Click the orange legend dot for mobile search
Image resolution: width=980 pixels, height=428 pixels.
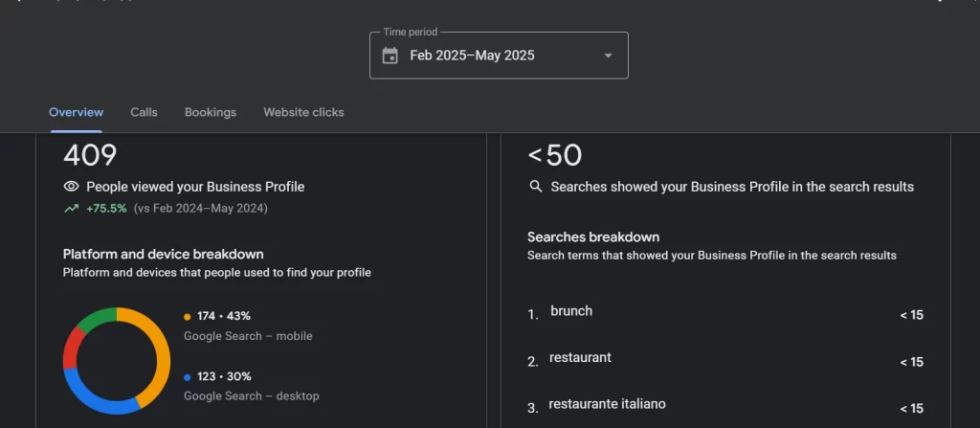click(x=187, y=316)
